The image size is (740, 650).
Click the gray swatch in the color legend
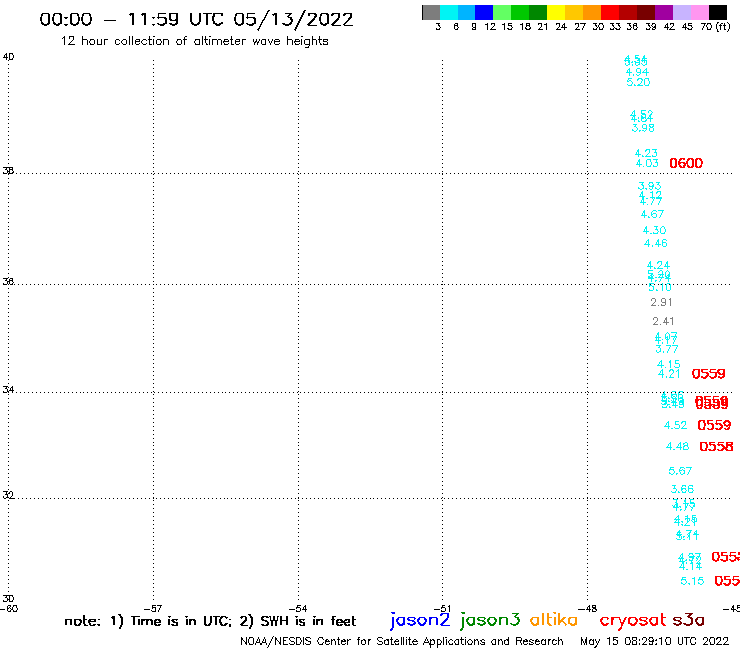[x=431, y=12]
